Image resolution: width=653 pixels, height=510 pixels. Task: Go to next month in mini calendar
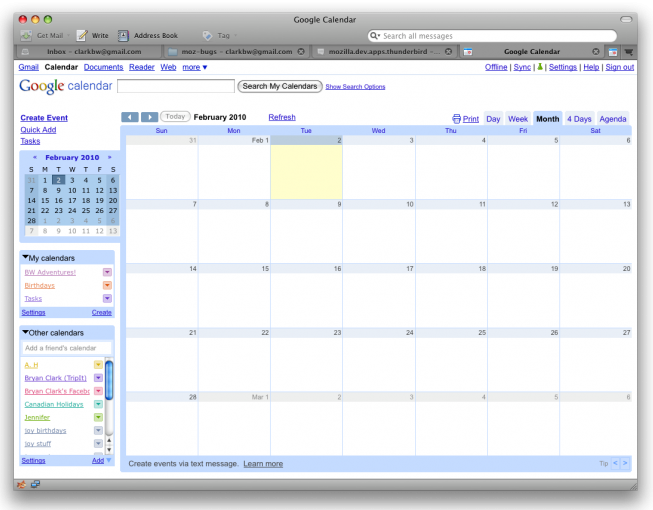pyautogui.click(x=110, y=157)
